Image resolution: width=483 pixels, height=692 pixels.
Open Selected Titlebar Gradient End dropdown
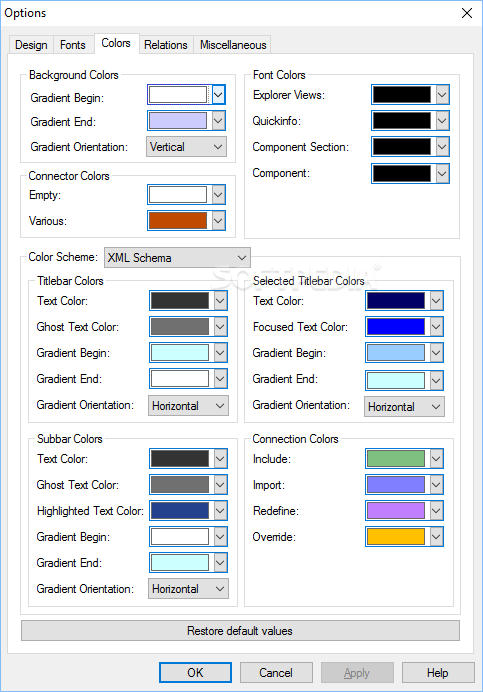436,380
